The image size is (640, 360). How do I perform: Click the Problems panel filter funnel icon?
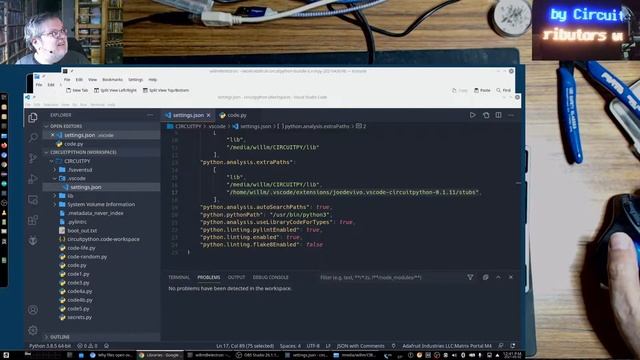point(470,277)
